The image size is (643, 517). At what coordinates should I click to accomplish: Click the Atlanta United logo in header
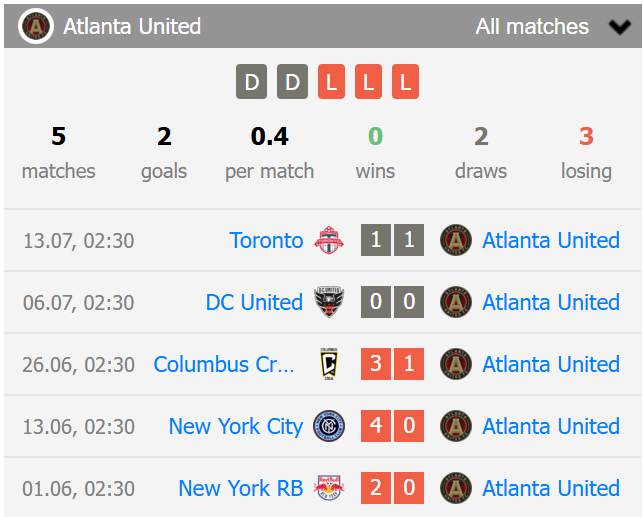coord(36,26)
